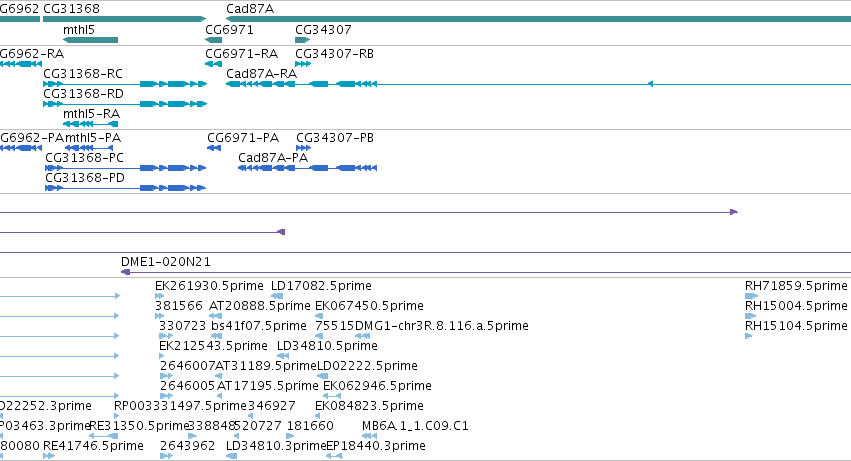
Task: Click protein CG31368-PD
Action: (x=85, y=178)
